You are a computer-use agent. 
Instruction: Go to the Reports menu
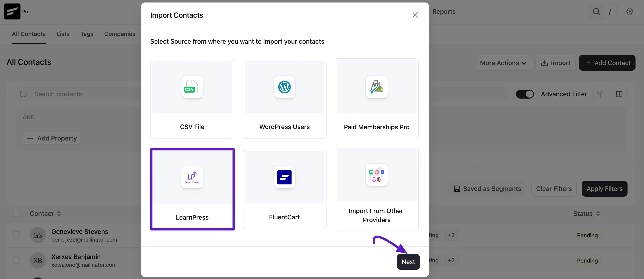444,11
